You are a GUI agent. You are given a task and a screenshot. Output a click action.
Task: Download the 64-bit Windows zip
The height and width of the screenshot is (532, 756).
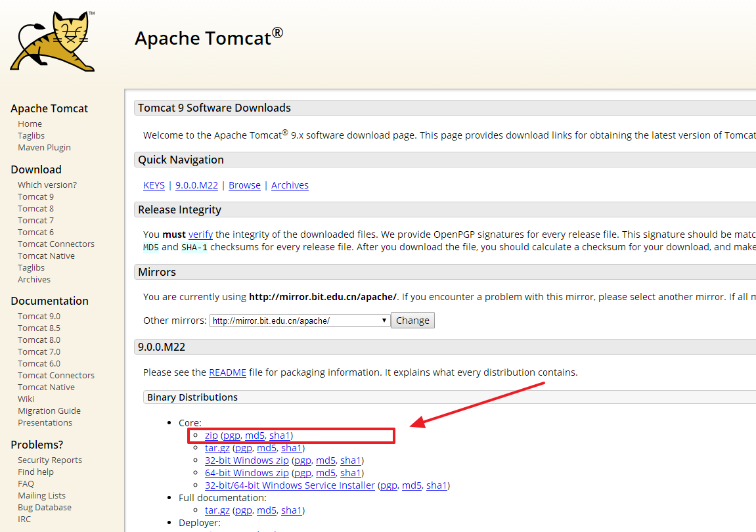click(247, 473)
